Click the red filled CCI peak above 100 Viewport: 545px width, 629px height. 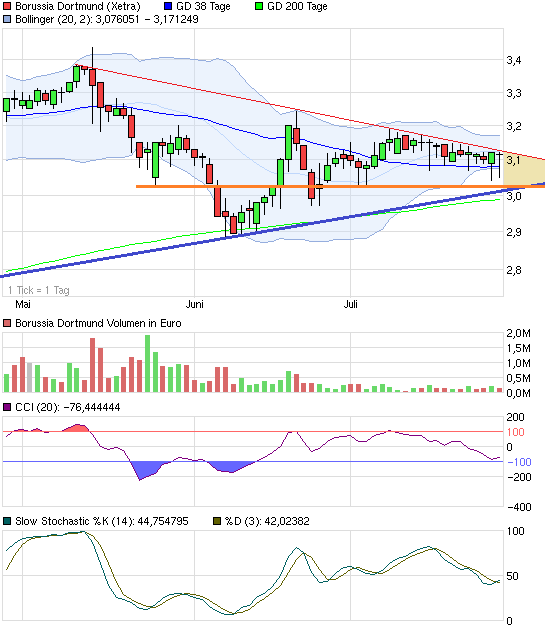(x=78, y=428)
